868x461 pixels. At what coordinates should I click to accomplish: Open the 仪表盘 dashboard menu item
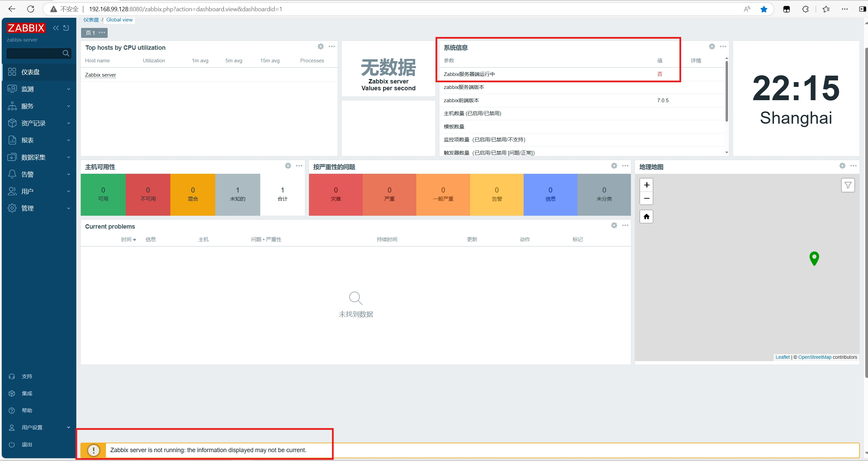coord(39,72)
